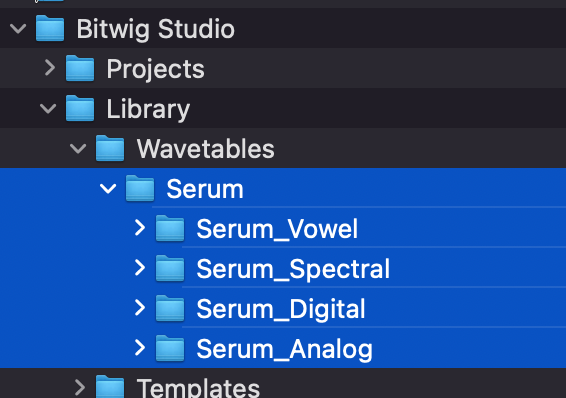Viewport: 566px width, 398px height.
Task: Click the Serum_Vowel folder icon
Action: [x=170, y=228]
